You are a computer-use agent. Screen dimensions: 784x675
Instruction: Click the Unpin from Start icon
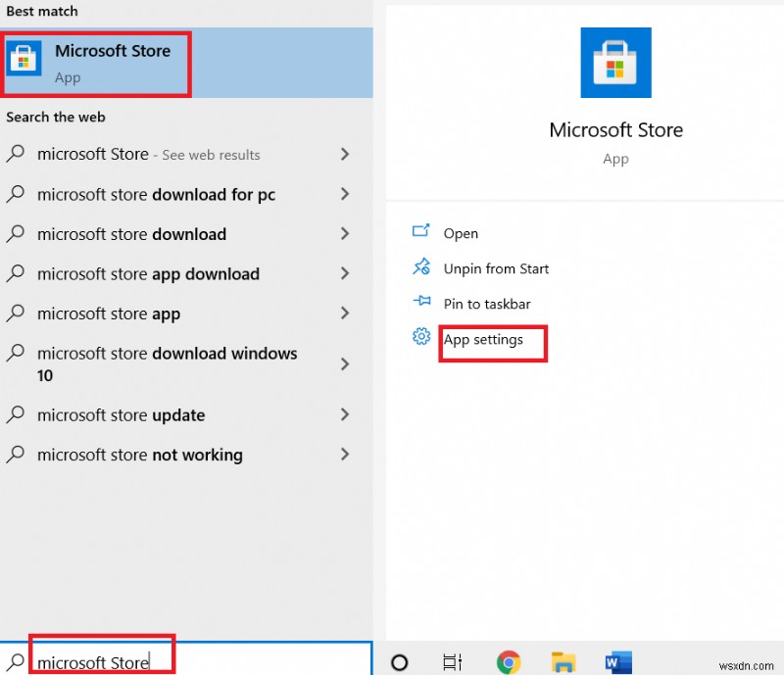pos(421,268)
